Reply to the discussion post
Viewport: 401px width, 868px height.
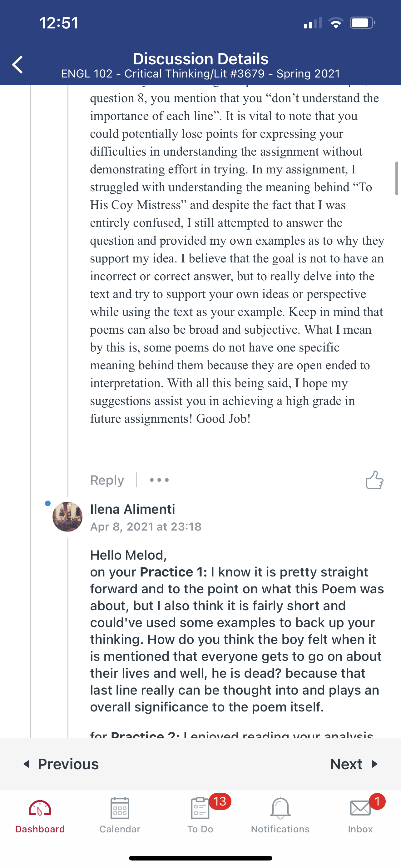tap(107, 480)
